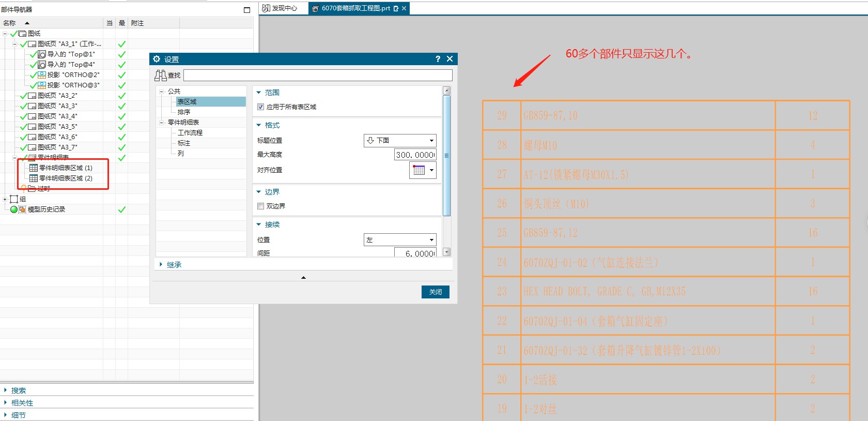Click the binoculars 查找 search icon
Viewport: 868px width, 421px height.
point(160,76)
